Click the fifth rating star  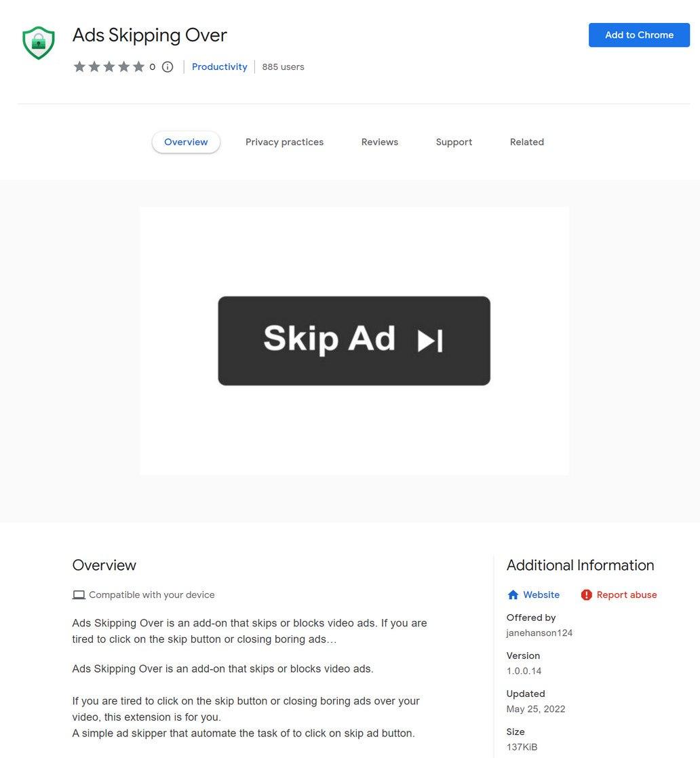tap(138, 67)
